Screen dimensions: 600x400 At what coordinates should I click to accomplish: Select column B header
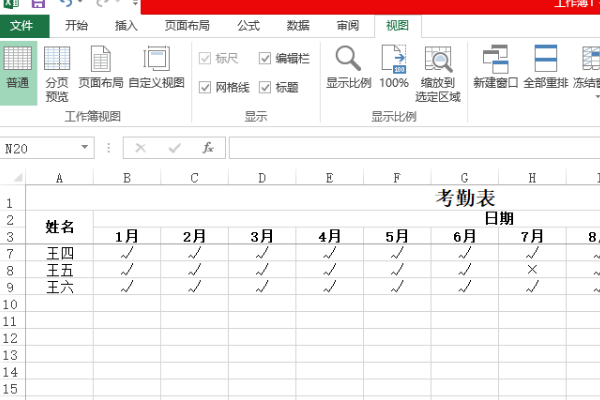(127, 178)
